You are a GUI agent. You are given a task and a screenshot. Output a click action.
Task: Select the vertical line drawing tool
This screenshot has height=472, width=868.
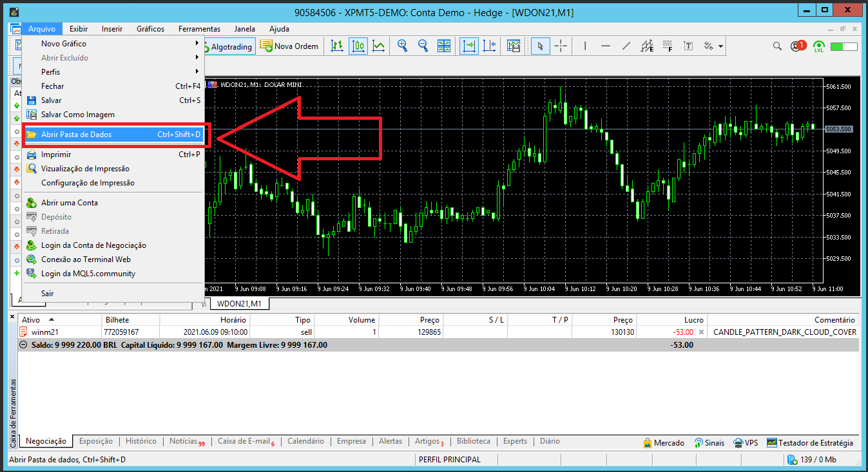[585, 46]
